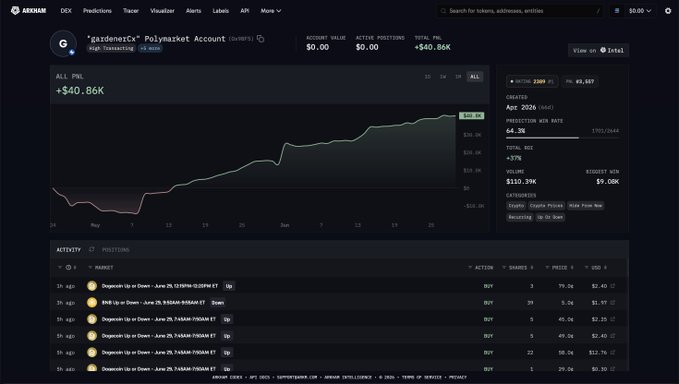This screenshot has width=679, height=384.
Task: Click the clock time column icon
Action: pos(68,268)
